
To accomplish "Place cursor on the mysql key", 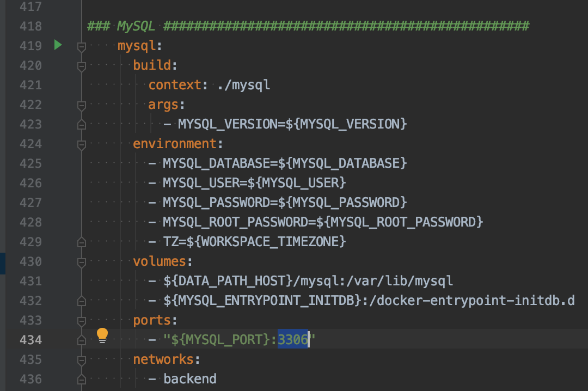I will pyautogui.click(x=137, y=46).
